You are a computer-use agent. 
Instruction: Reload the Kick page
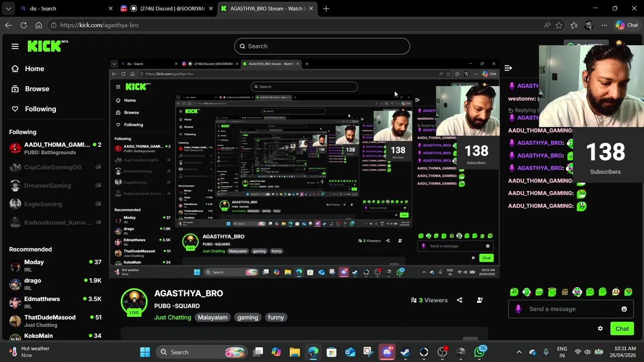[24, 25]
